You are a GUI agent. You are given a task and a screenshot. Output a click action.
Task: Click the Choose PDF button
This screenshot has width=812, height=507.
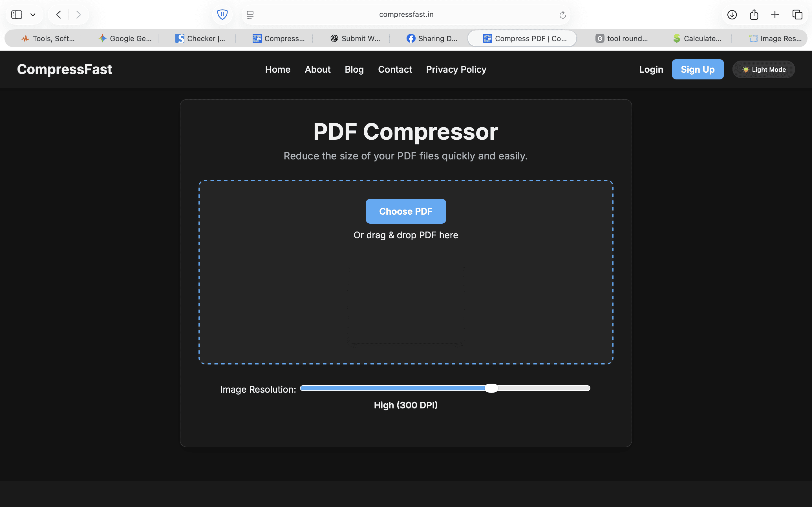pyautogui.click(x=406, y=211)
